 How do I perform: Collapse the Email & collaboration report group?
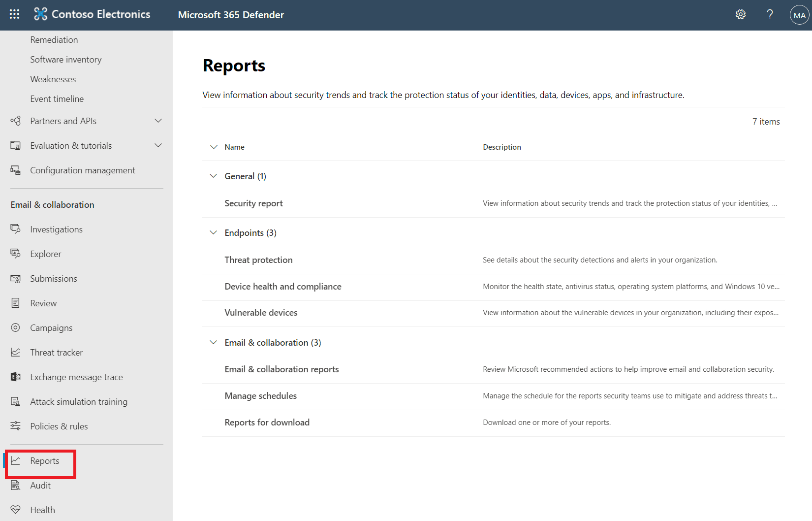tap(214, 342)
